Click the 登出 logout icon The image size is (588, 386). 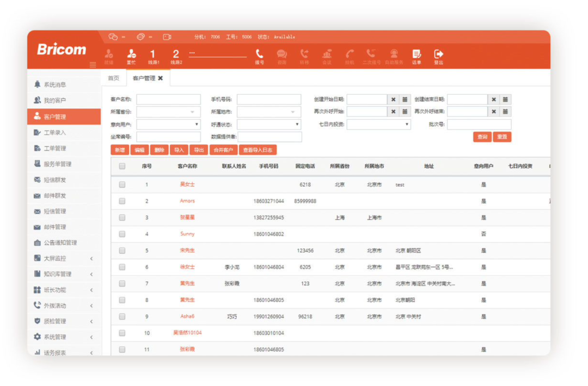(438, 55)
